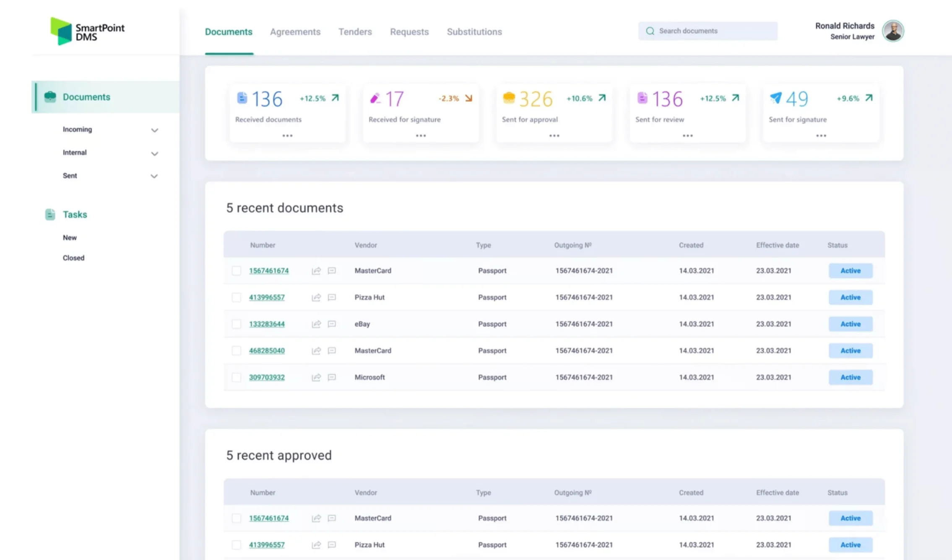Click the SmartPoint DMS logo

[x=87, y=31]
